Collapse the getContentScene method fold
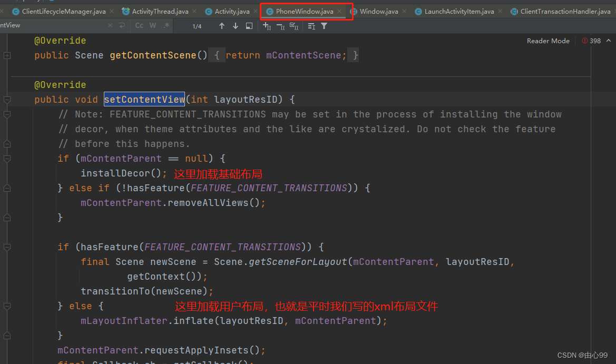The image size is (616, 364). point(6,55)
